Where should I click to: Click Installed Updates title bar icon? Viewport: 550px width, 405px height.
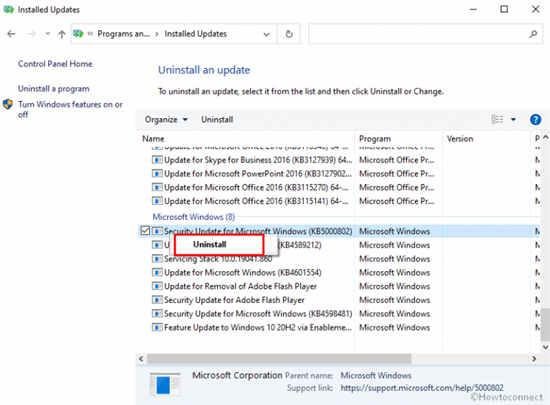[x=8, y=9]
